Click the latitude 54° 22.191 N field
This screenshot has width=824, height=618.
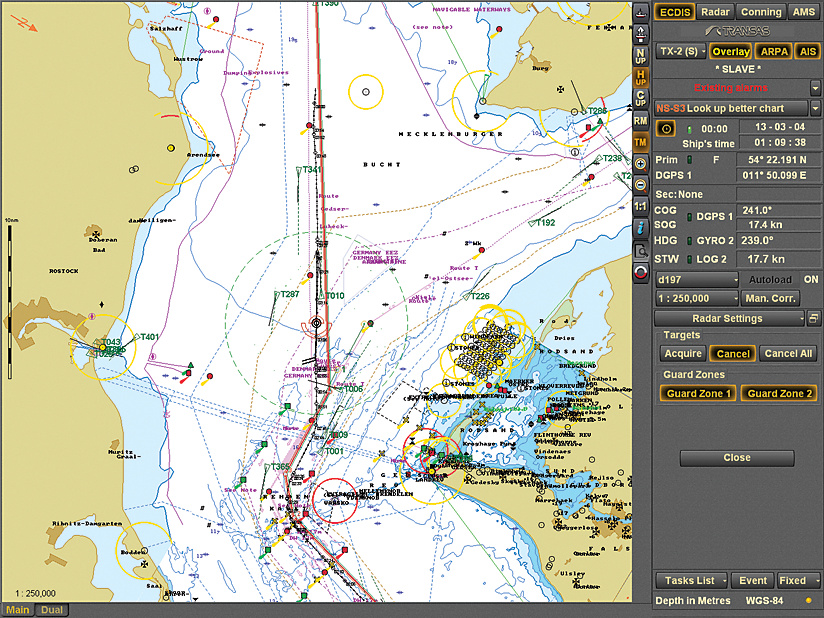tap(778, 159)
